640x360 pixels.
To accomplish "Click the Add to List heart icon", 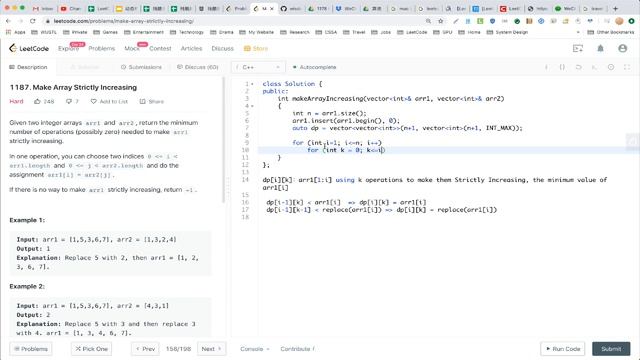I will click(x=93, y=101).
